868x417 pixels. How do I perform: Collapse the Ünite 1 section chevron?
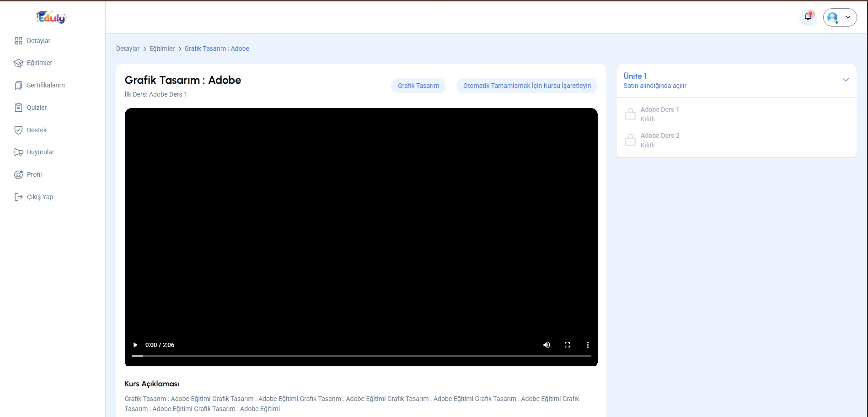pyautogui.click(x=846, y=80)
